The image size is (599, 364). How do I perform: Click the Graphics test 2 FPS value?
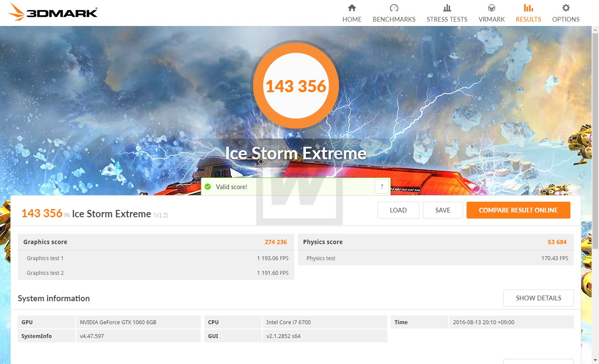(273, 273)
